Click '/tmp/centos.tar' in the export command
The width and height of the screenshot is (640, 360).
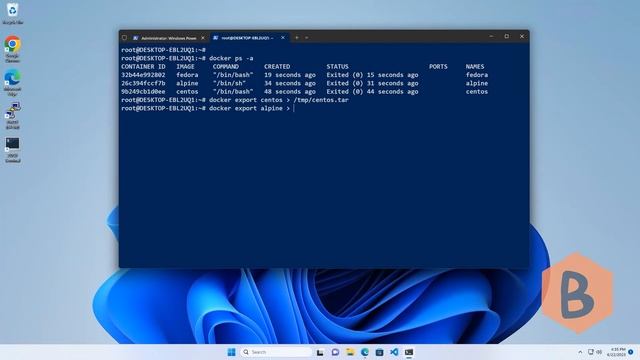point(321,100)
